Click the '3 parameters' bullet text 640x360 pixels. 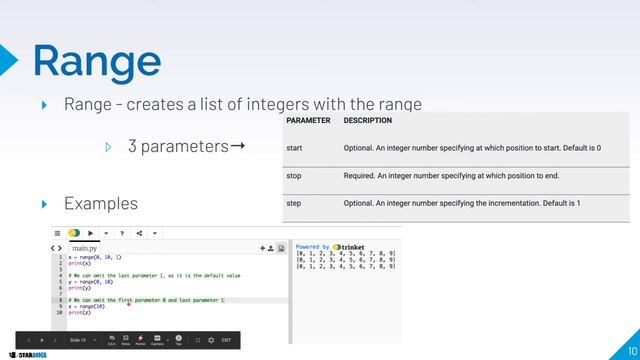[178, 146]
